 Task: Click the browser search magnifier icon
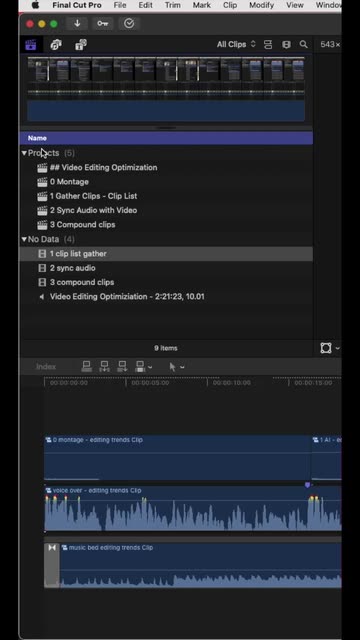pyautogui.click(x=304, y=44)
